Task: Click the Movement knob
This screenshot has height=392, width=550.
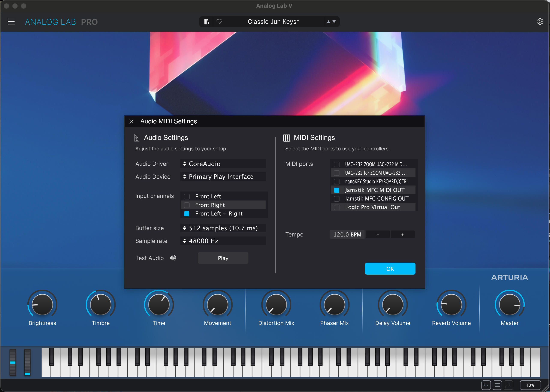Action: click(x=217, y=304)
